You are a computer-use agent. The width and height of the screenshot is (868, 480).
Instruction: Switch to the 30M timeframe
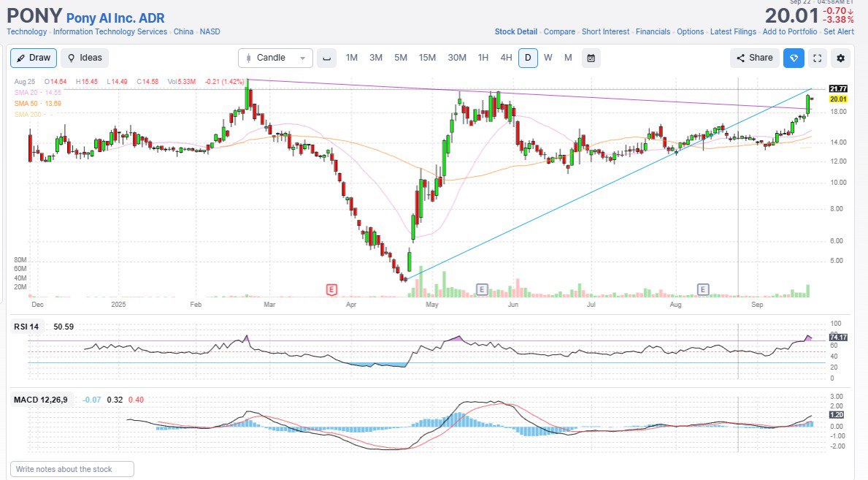[x=457, y=58]
